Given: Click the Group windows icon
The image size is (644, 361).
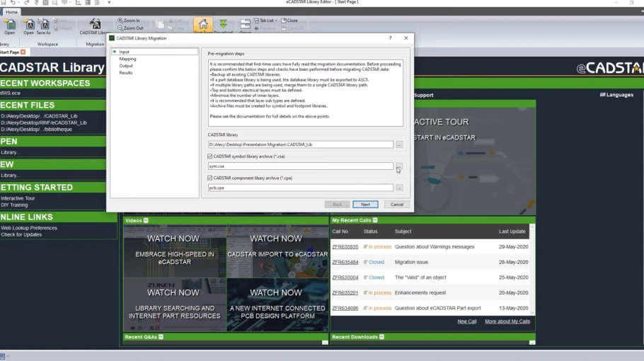Looking at the screenshot, I should [x=245, y=25].
